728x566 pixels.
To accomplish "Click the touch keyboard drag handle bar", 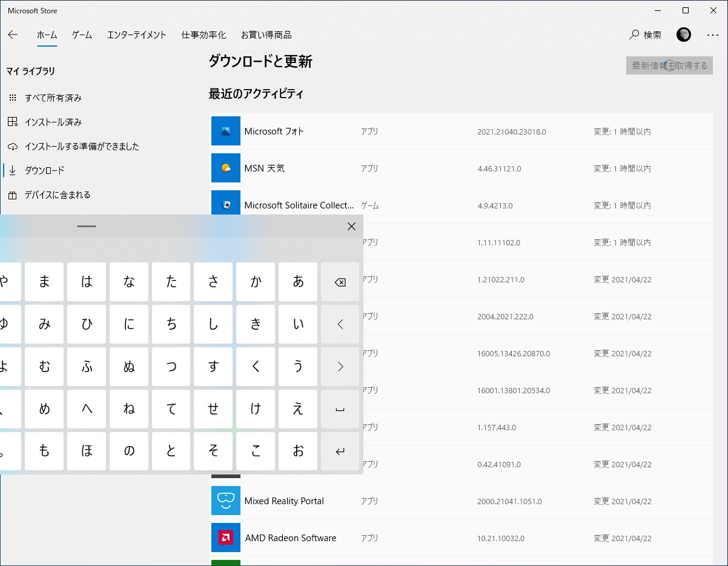I will (x=87, y=226).
